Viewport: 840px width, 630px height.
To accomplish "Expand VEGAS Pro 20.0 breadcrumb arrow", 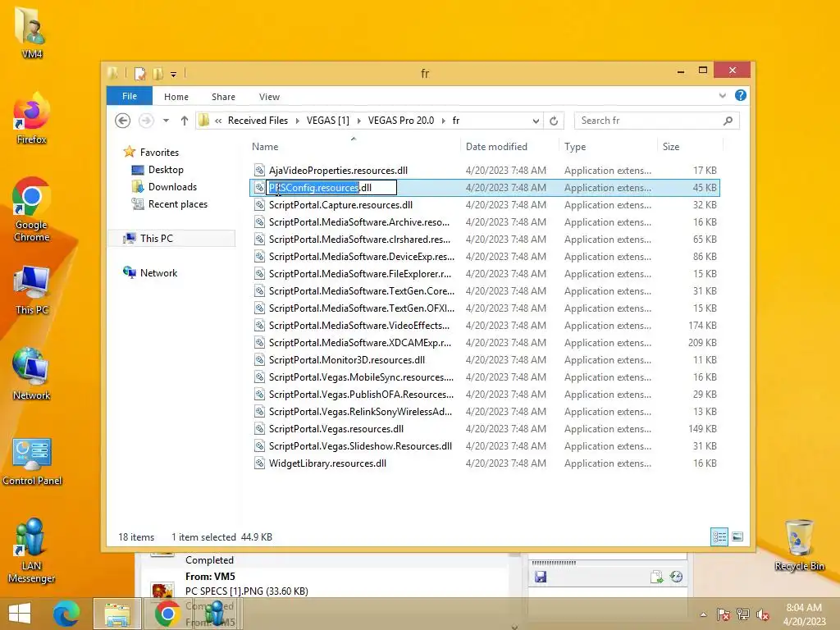I will 444,121.
